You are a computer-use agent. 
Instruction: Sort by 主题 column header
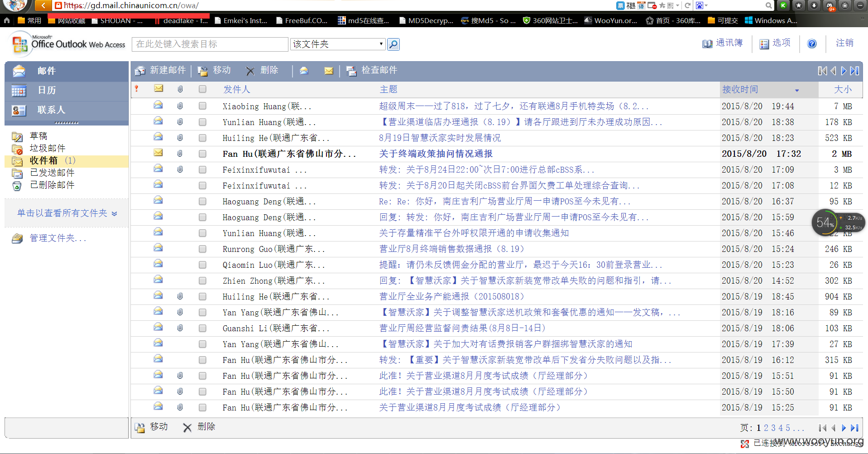tap(388, 89)
